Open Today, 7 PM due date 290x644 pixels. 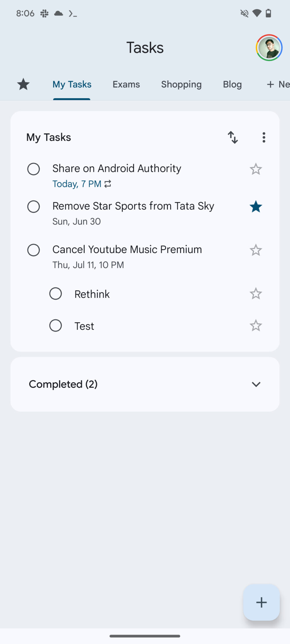(77, 184)
